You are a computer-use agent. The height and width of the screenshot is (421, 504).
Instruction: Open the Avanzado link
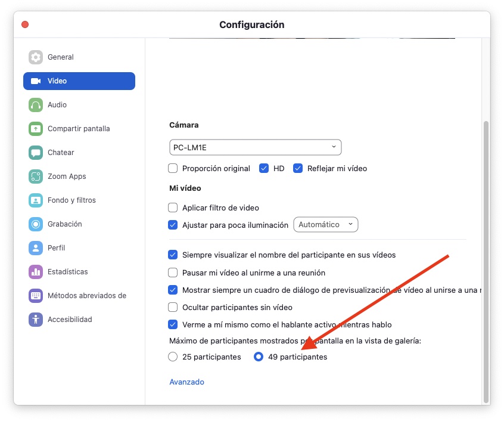pyautogui.click(x=186, y=382)
